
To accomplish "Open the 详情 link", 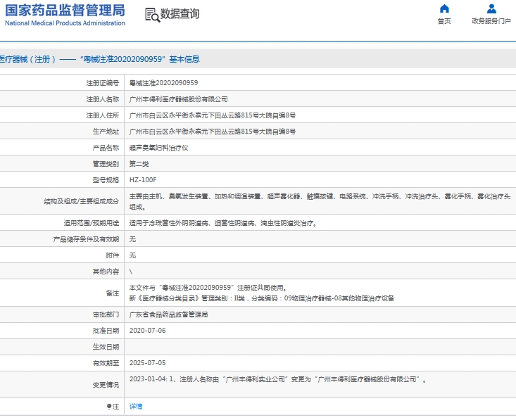I will coord(136,407).
